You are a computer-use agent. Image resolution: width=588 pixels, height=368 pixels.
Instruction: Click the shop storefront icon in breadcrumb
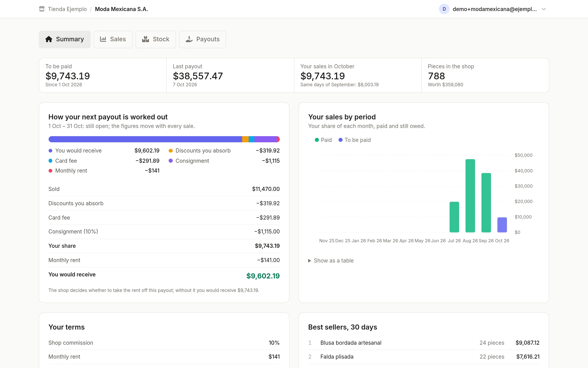(x=42, y=9)
